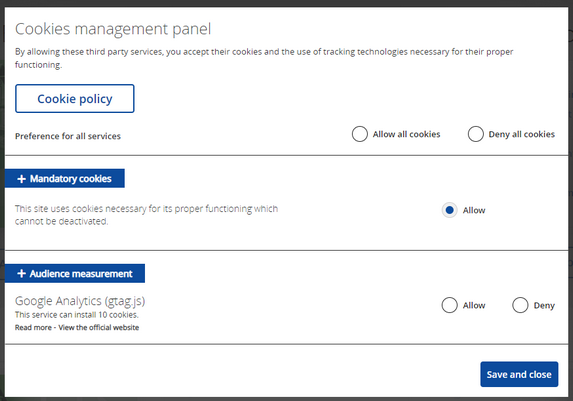Choose Deny radio circle for Google Analytics
Screen dimensions: 573x401
(x=520, y=305)
